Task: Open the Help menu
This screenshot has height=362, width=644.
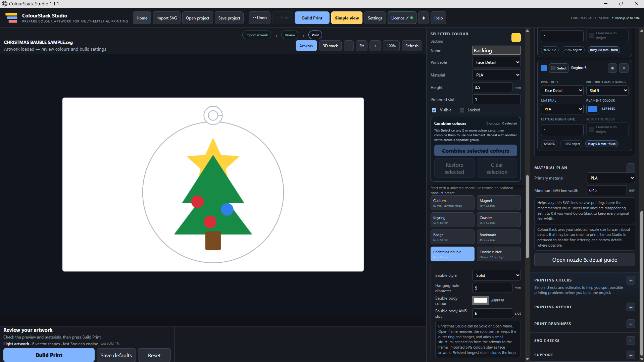Action: tap(438, 18)
